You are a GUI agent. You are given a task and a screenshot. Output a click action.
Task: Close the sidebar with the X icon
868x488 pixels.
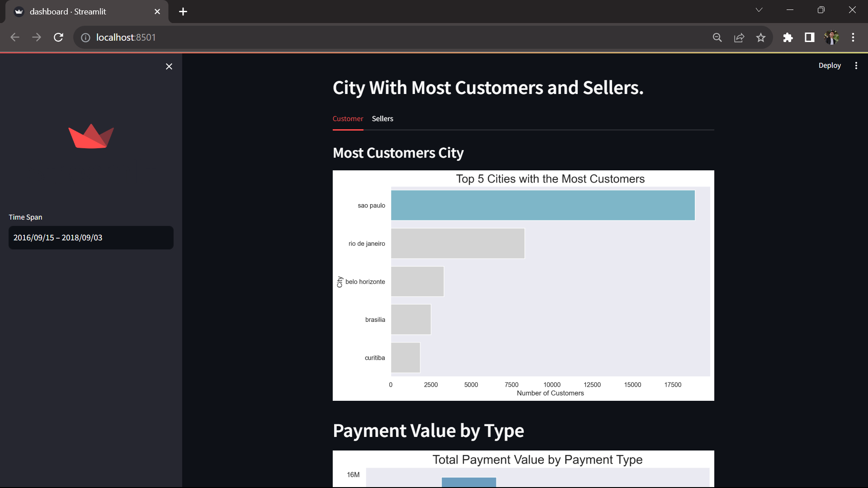coord(169,66)
